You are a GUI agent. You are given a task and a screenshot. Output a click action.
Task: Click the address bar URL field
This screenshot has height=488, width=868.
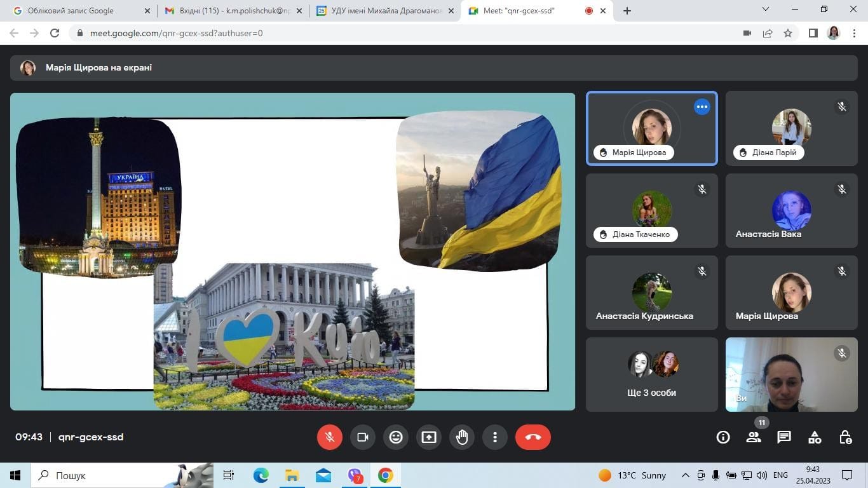click(407, 33)
